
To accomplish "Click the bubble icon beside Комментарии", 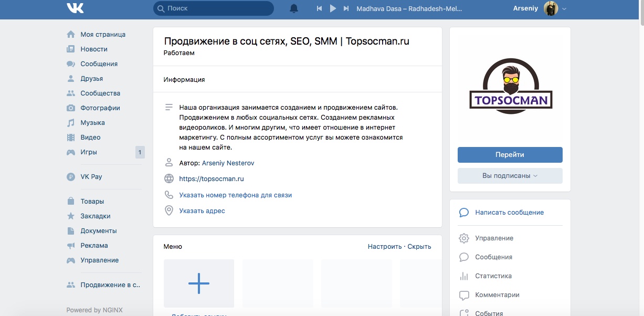I will pyautogui.click(x=464, y=295).
